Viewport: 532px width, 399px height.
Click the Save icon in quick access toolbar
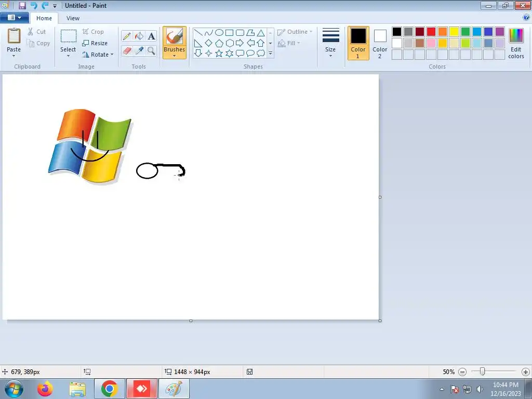tap(22, 5)
